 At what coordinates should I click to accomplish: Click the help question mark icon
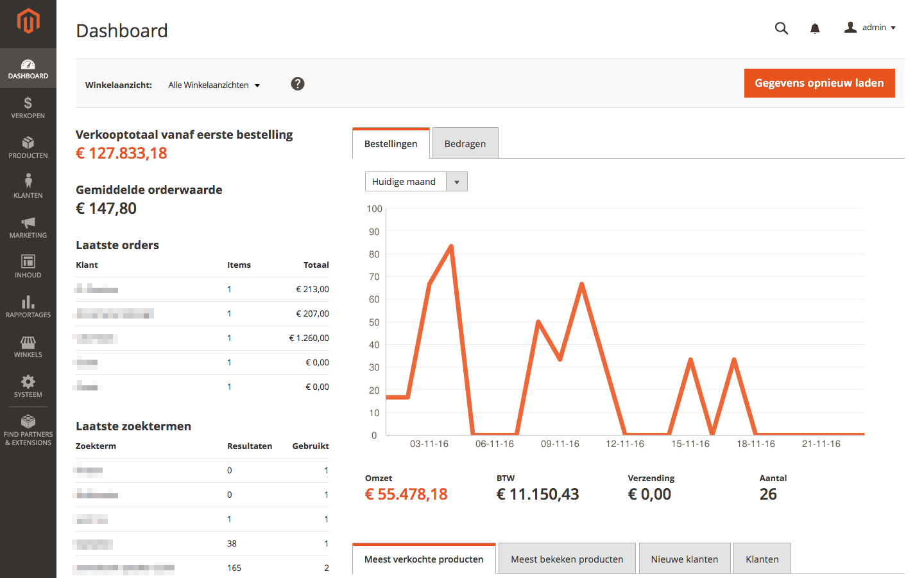click(x=298, y=84)
